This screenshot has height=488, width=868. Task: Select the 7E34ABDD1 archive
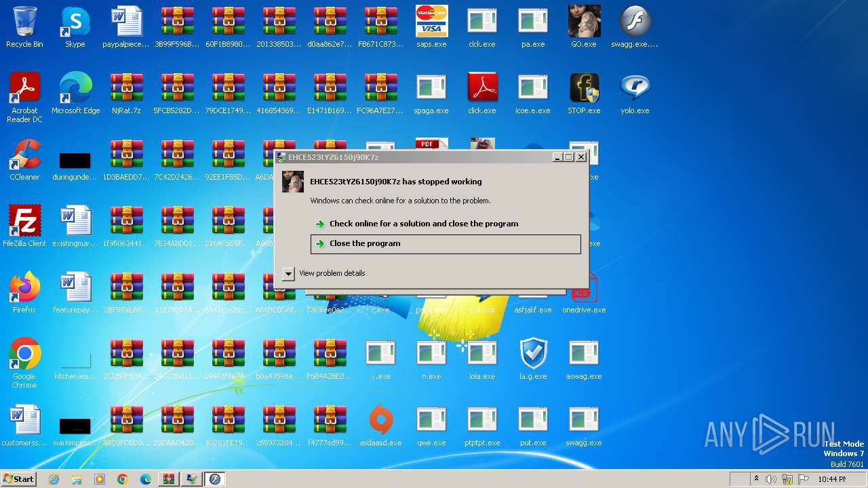(177, 226)
